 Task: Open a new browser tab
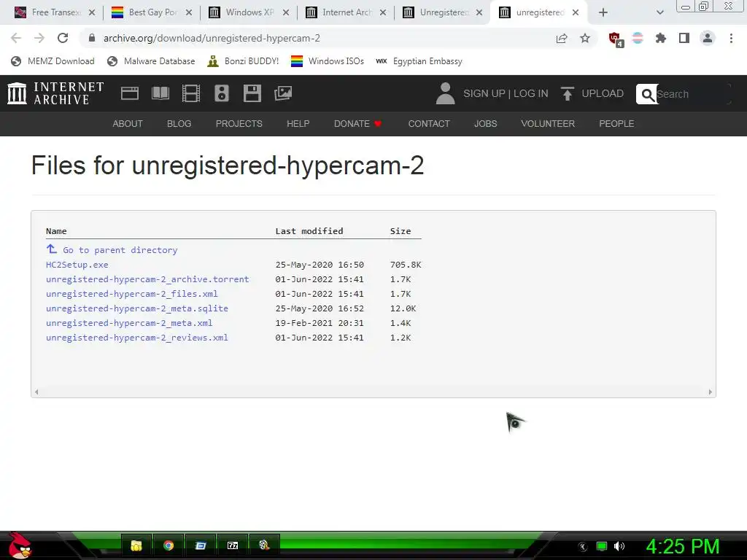603,12
